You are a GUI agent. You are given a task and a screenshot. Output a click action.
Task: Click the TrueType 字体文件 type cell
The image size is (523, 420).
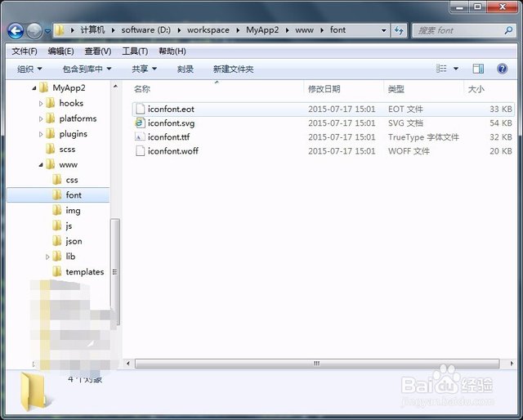click(423, 137)
